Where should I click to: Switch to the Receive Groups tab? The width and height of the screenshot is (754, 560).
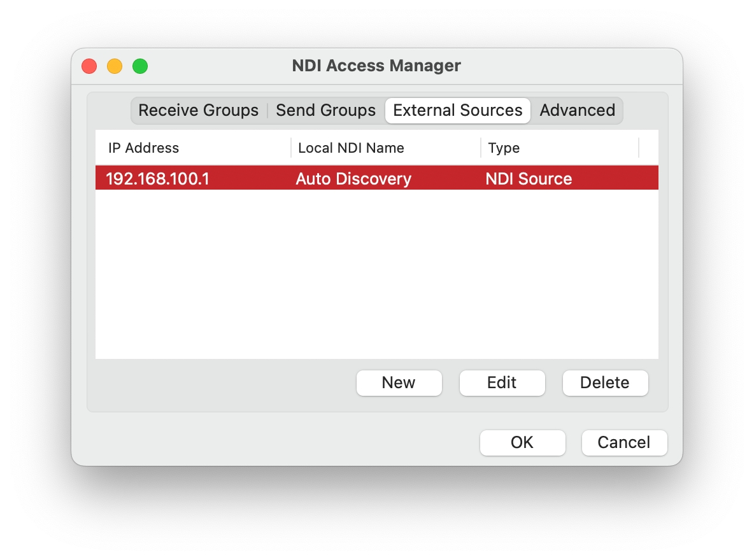point(198,111)
